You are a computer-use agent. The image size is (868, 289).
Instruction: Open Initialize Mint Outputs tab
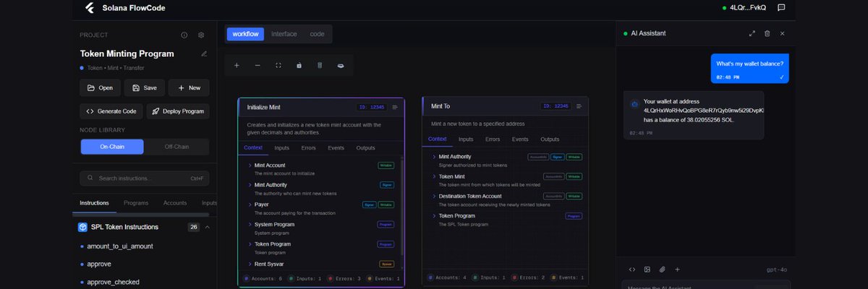[366, 148]
